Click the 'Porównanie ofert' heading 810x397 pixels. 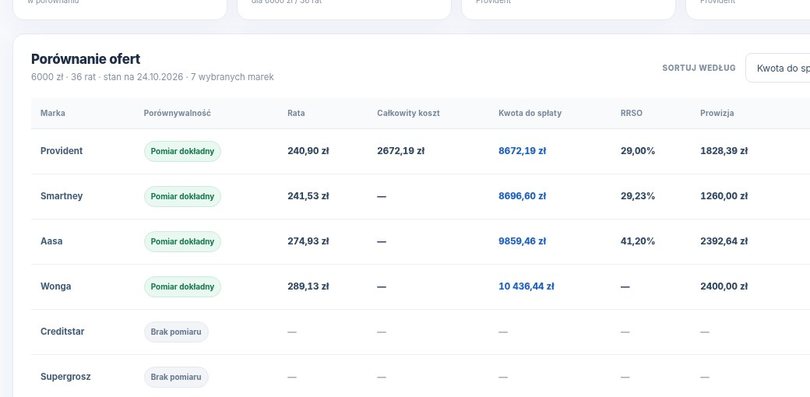(86, 59)
